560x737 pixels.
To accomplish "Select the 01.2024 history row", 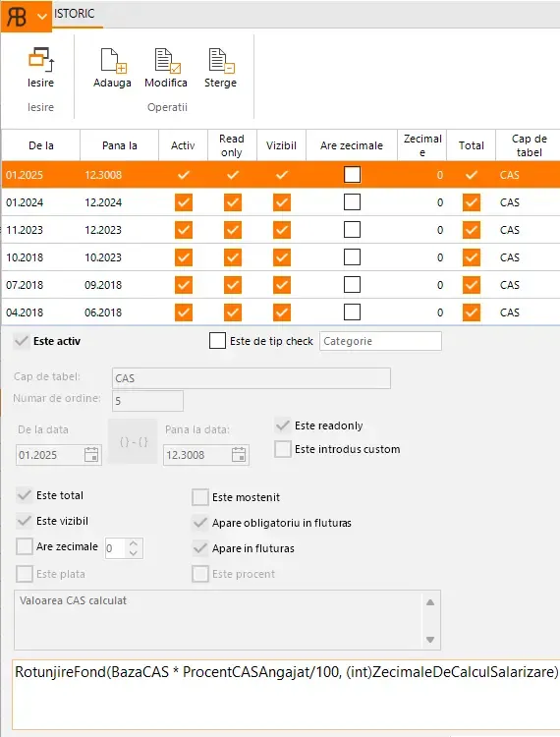I will (280, 202).
